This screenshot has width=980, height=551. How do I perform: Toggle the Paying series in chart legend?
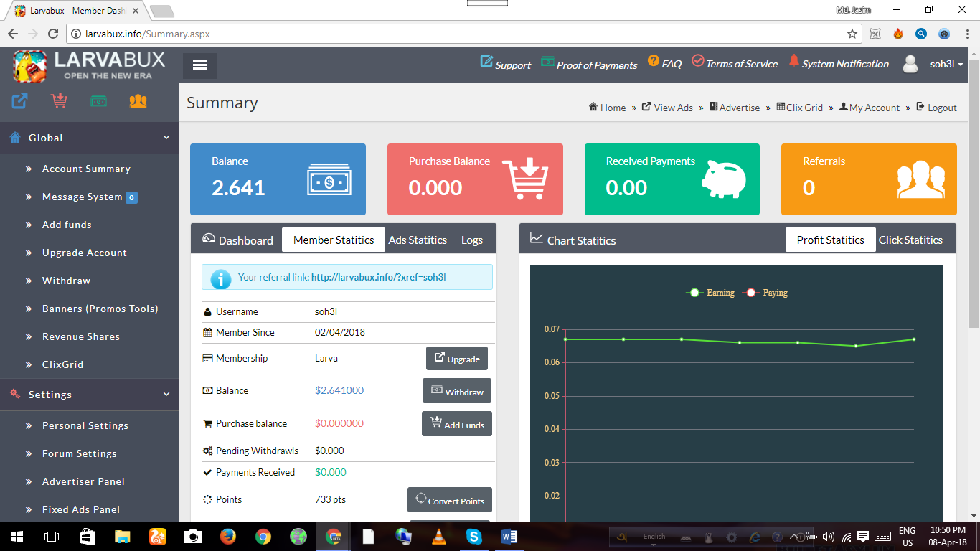pos(766,293)
